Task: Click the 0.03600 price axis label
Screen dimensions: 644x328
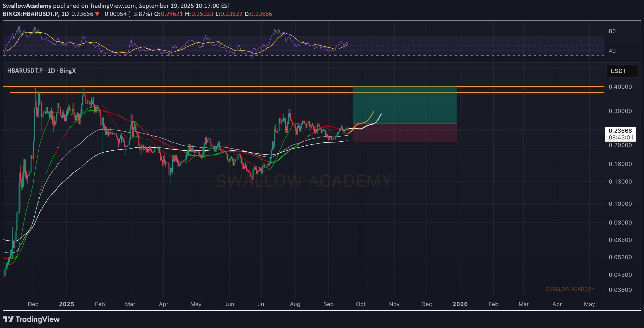Action: click(620, 290)
